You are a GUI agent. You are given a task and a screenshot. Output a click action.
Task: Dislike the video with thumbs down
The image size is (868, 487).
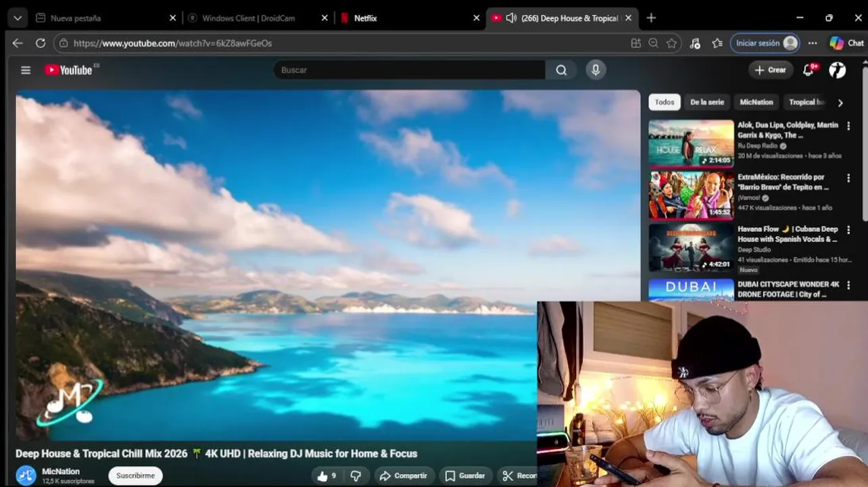coord(356,476)
